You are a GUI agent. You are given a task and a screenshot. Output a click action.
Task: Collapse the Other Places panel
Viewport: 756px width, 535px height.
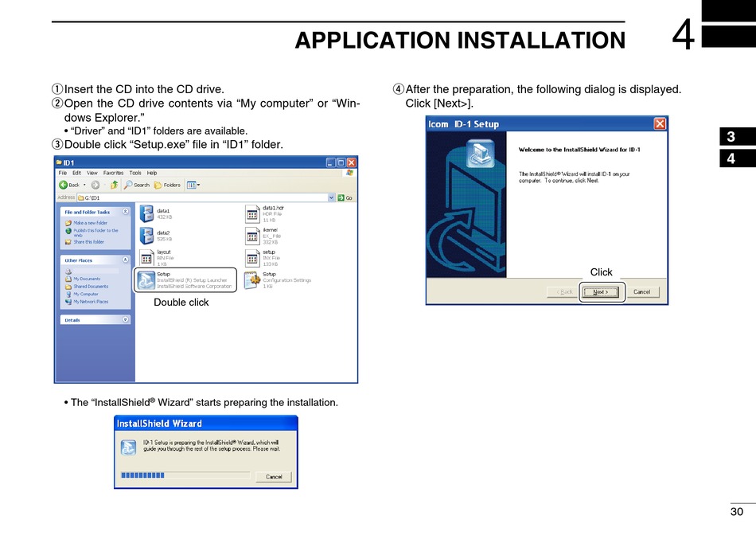pos(126,260)
